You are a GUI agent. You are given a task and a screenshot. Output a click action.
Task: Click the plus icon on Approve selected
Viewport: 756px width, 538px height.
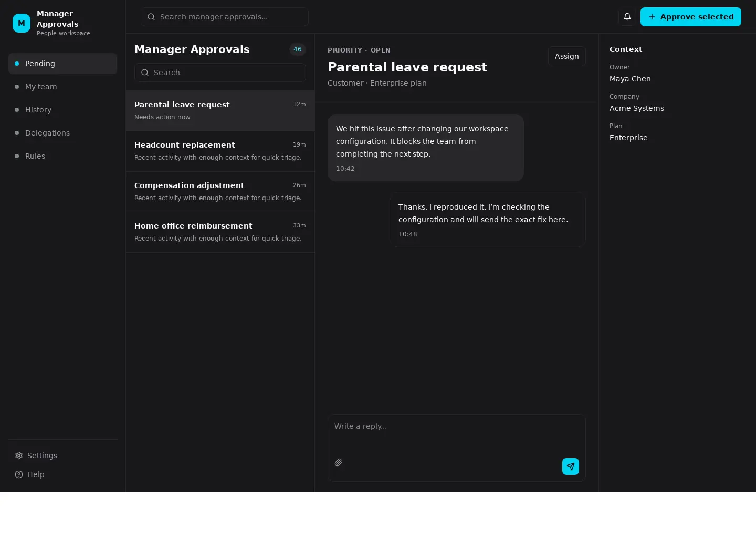(652, 17)
